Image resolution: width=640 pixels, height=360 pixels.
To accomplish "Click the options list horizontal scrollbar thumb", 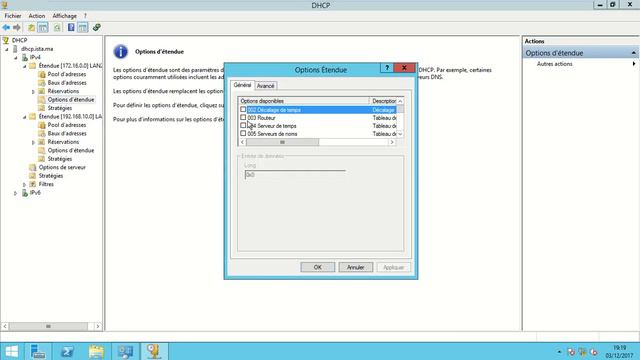I will point(282,142).
